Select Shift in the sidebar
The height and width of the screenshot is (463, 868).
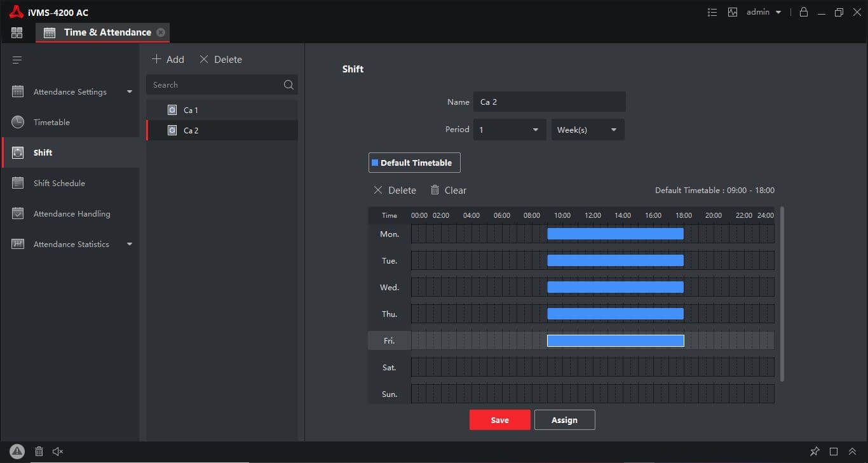[x=70, y=152]
